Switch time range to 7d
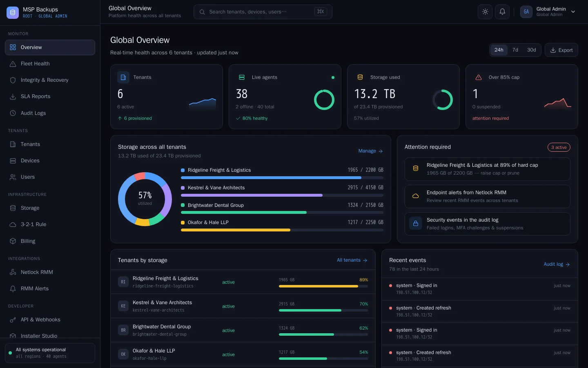Viewport: 588px width, 368px height. coord(515,50)
